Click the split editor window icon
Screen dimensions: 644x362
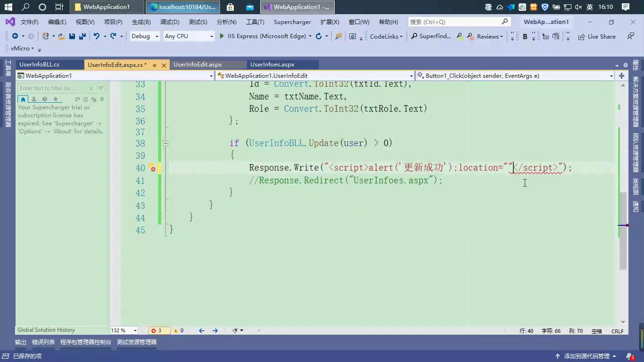[622, 75]
